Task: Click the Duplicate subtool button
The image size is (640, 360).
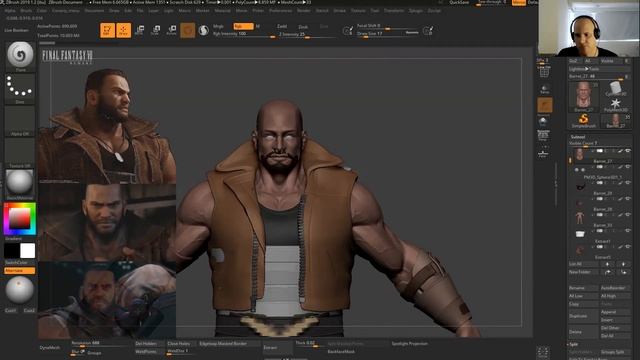Action: tap(583, 316)
